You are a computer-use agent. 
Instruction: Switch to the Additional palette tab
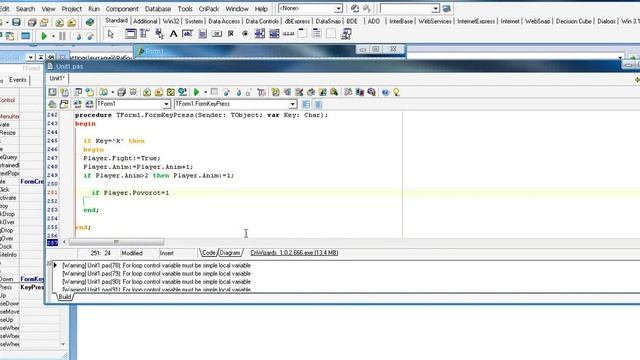tap(145, 21)
